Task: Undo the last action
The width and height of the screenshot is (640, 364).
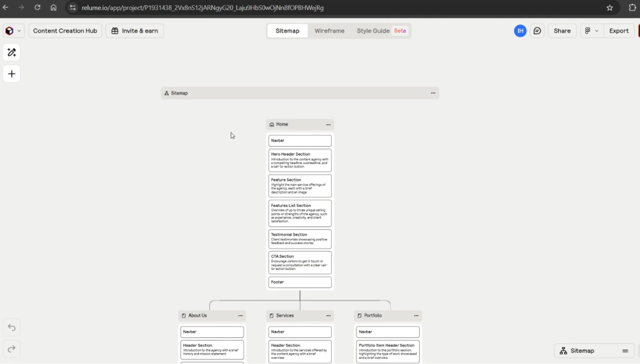Action: (12, 327)
